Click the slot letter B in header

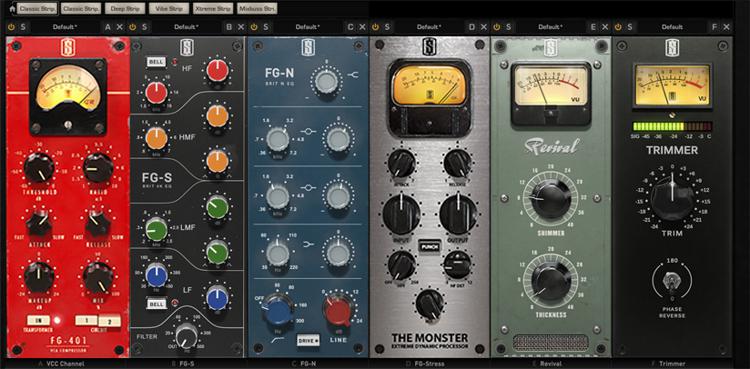coord(229,27)
